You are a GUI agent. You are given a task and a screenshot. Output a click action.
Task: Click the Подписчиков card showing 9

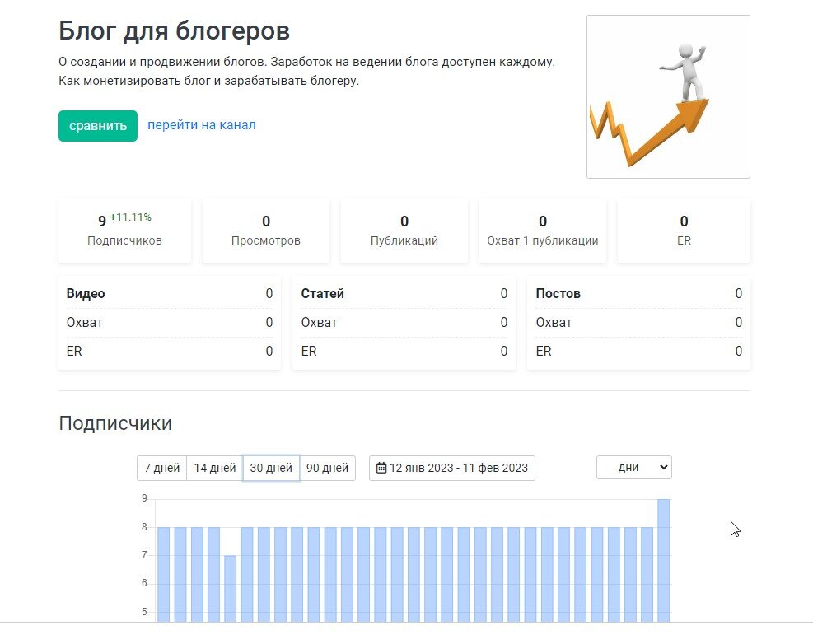coord(124,231)
